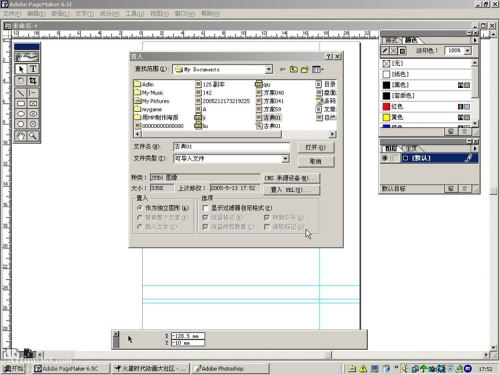
Task: Click the both stroke-and-fill button
Action: click(x=402, y=51)
